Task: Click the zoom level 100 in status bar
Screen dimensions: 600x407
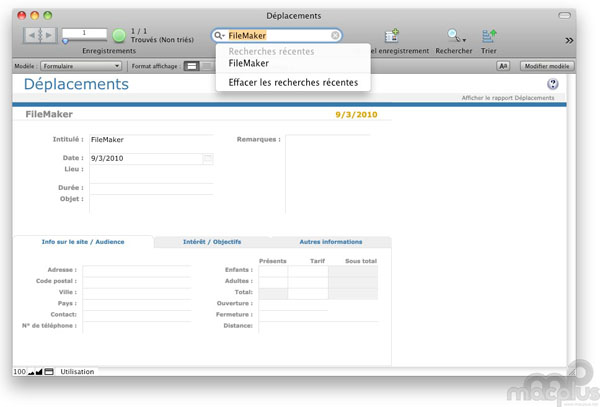Action: pyautogui.click(x=20, y=371)
